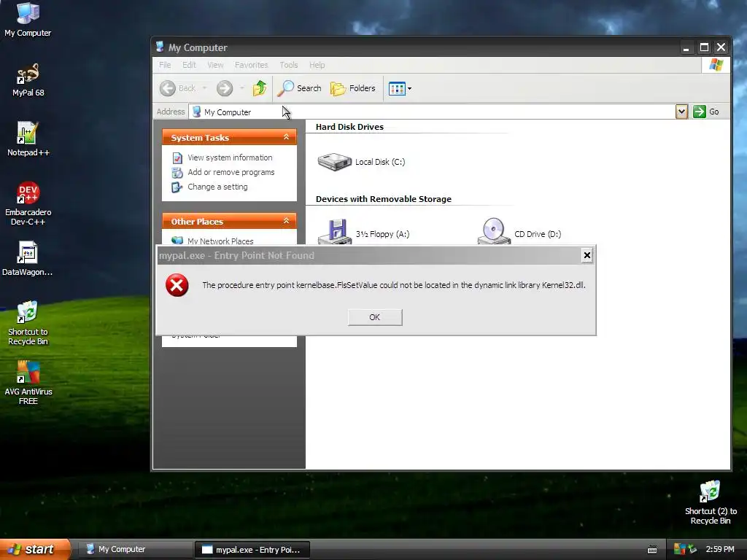Open the DataWagon desktop shortcut
Viewport: 747px width, 560px height.
(x=28, y=259)
